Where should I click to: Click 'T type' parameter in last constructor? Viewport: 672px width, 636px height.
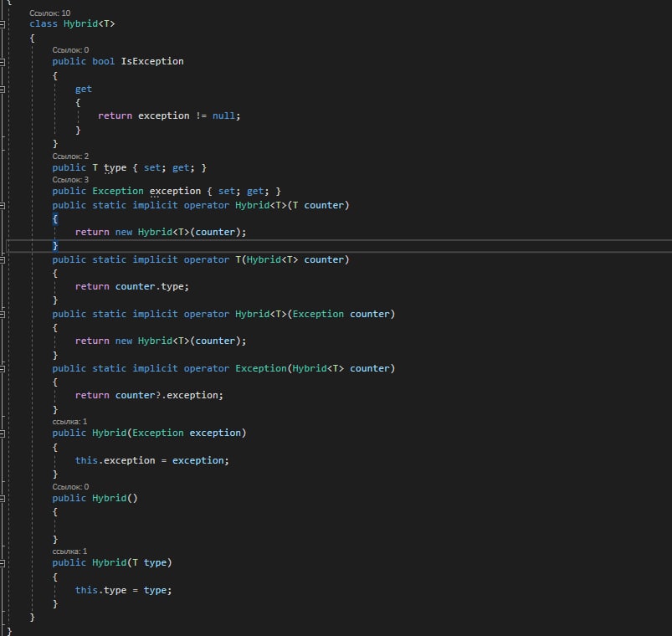click(x=149, y=562)
